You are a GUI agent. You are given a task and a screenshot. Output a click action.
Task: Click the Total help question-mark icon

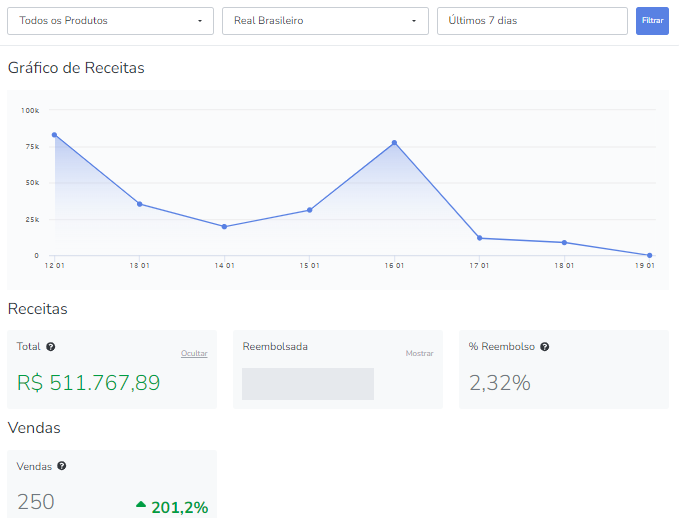click(51, 346)
